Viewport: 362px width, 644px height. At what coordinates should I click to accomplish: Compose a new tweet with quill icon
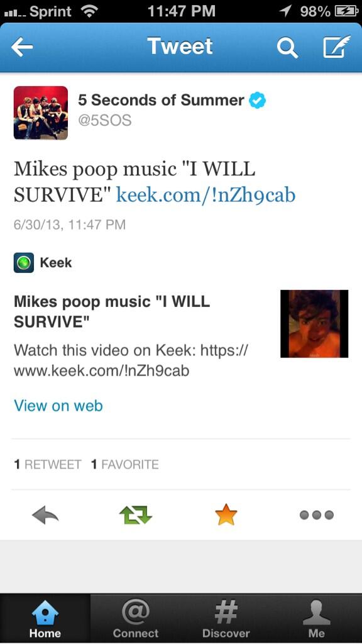point(337,47)
